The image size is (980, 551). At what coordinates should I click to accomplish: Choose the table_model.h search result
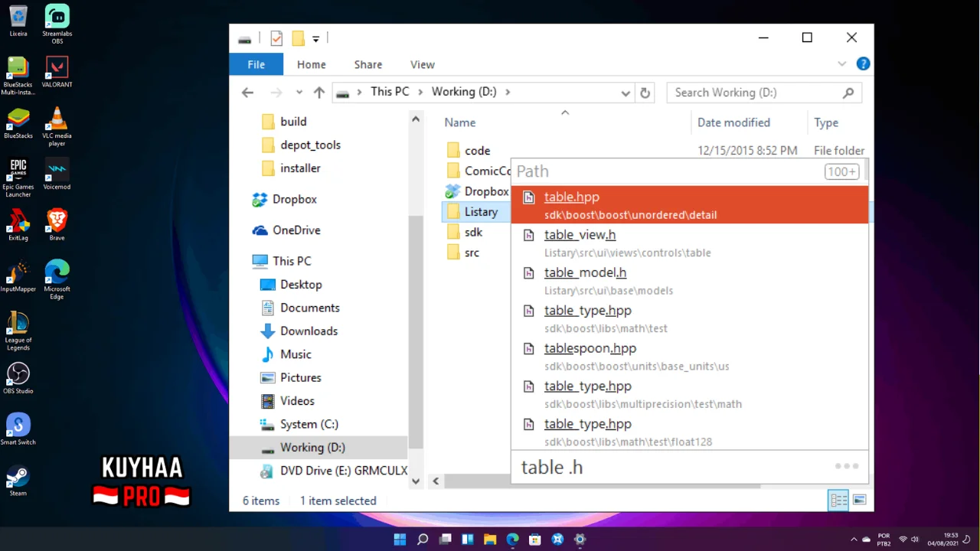click(x=689, y=281)
